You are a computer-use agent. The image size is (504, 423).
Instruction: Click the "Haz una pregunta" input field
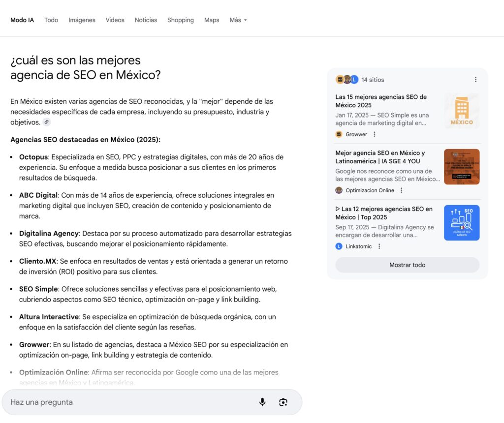click(123, 402)
